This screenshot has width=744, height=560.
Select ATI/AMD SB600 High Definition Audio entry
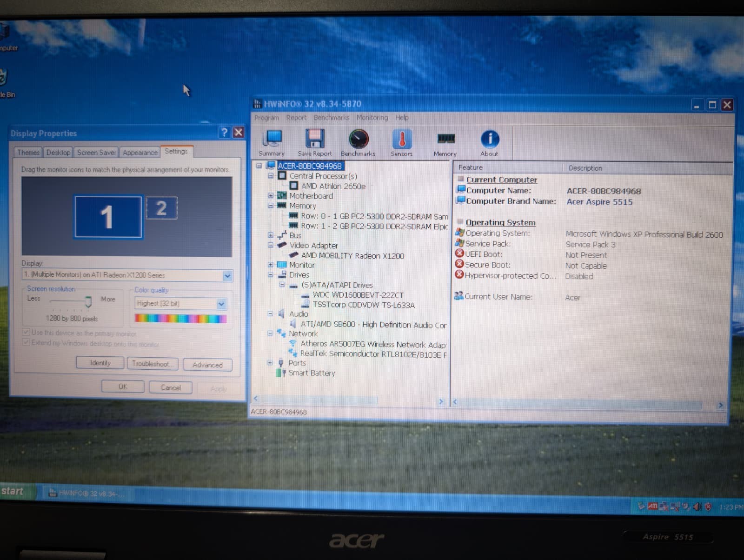pos(373,325)
